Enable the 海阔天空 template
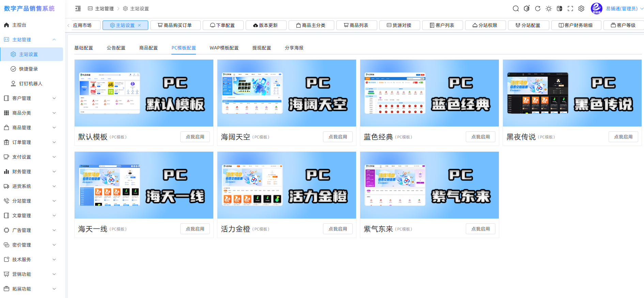This screenshot has width=644, height=298. point(338,137)
